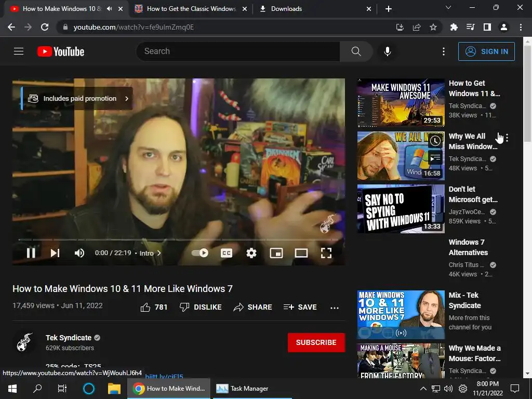Open Chrome profile avatar

click(504, 27)
